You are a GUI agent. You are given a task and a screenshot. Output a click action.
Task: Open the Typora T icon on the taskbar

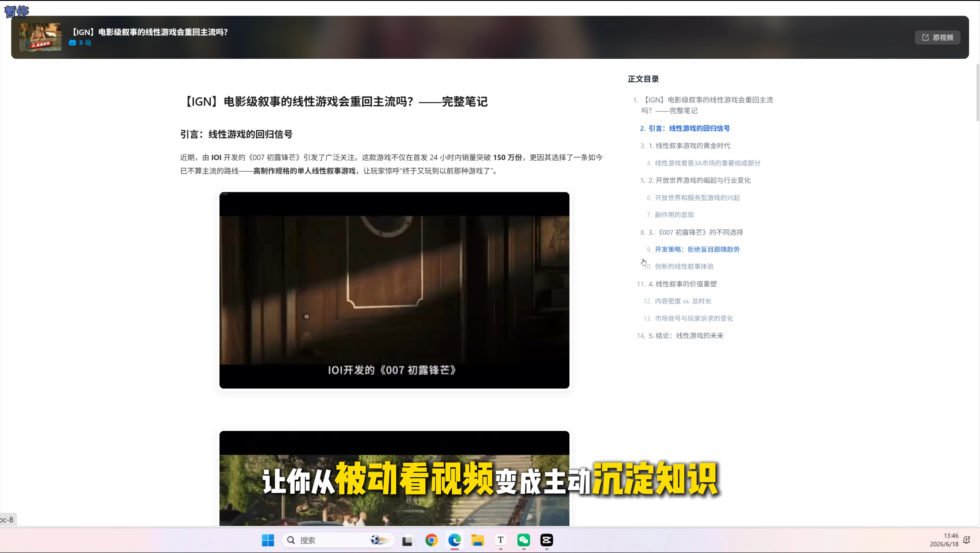[501, 540]
